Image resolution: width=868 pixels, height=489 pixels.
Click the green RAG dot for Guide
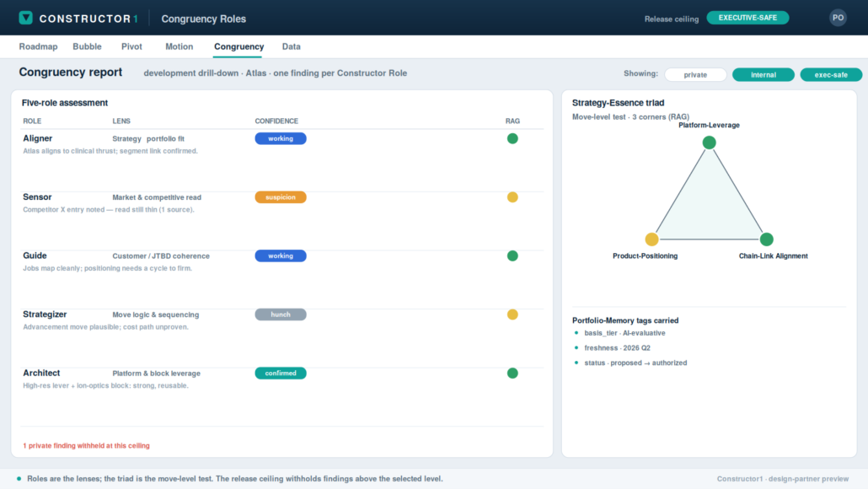point(512,255)
